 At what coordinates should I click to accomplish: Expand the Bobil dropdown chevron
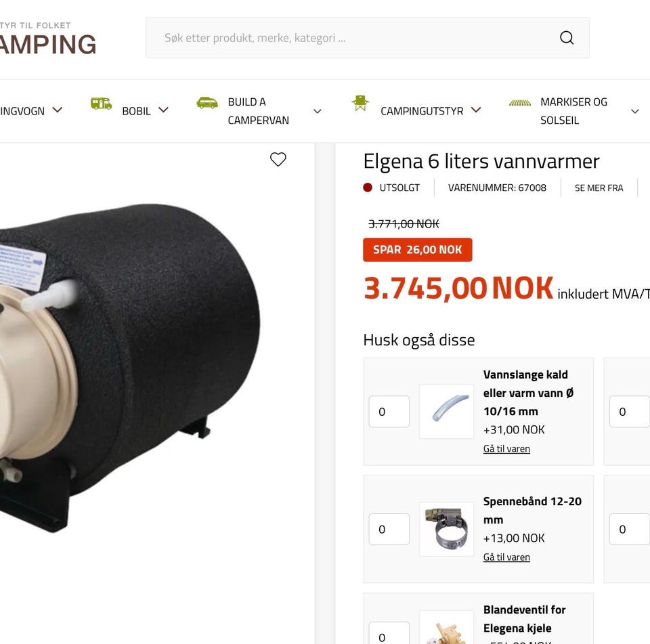click(164, 110)
